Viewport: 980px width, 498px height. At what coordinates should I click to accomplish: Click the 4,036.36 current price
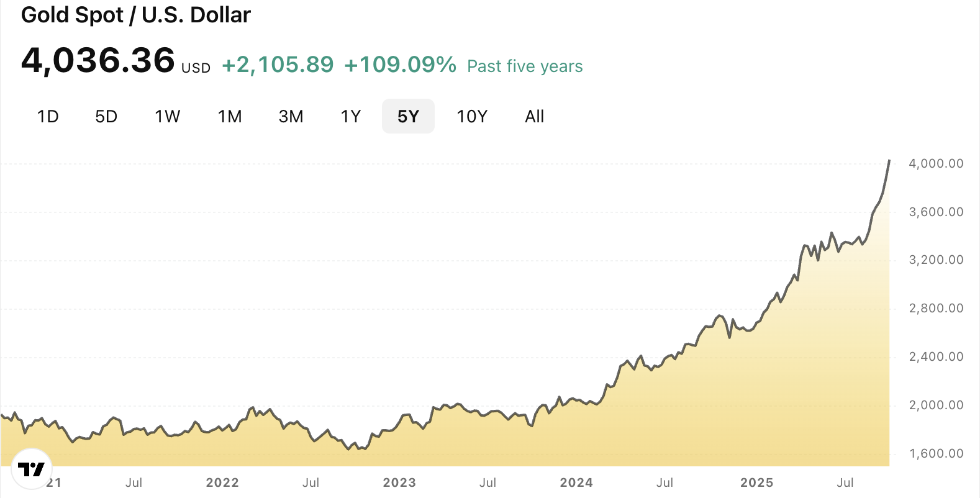point(98,61)
